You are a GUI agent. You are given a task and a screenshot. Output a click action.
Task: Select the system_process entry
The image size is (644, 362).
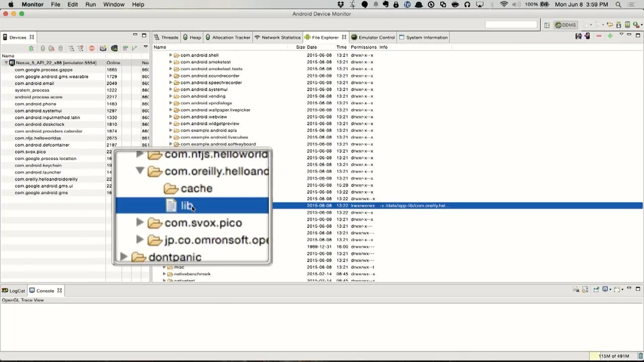pyautogui.click(x=32, y=90)
